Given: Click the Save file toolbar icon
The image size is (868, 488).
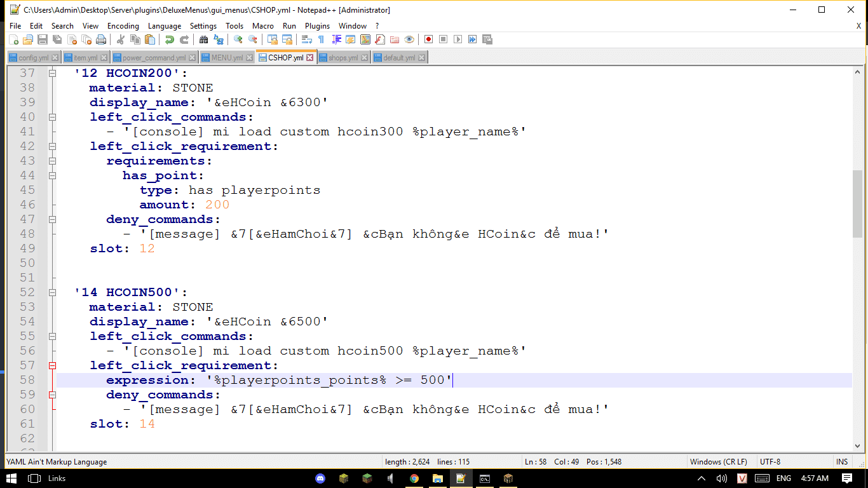Looking at the screenshot, I should coord(43,39).
